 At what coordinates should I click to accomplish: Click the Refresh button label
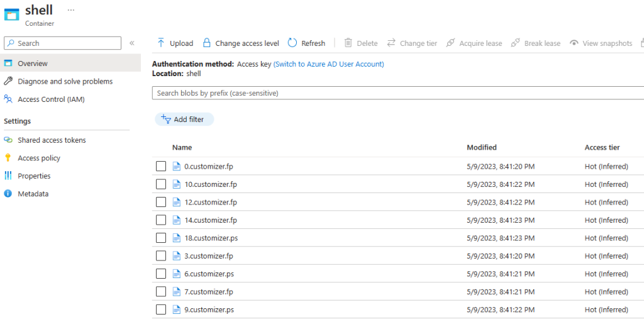point(313,43)
